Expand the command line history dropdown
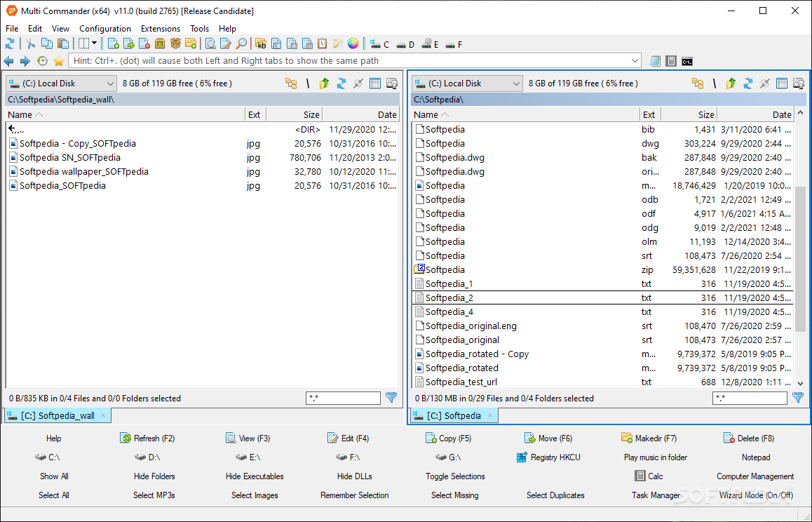The image size is (812, 522). pyautogui.click(x=635, y=60)
